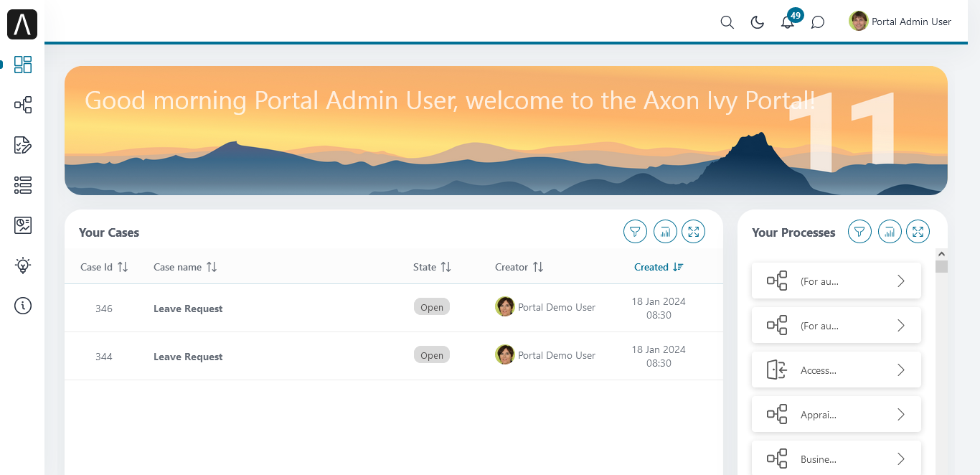The height and width of the screenshot is (475, 980).
Task: Click the Your Cases widget title
Action: (x=109, y=232)
